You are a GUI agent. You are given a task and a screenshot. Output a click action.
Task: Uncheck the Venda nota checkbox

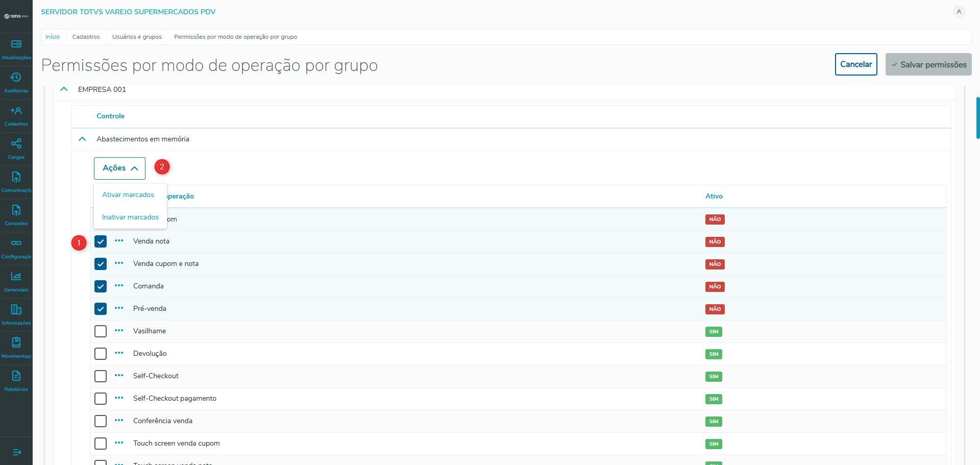coord(101,241)
